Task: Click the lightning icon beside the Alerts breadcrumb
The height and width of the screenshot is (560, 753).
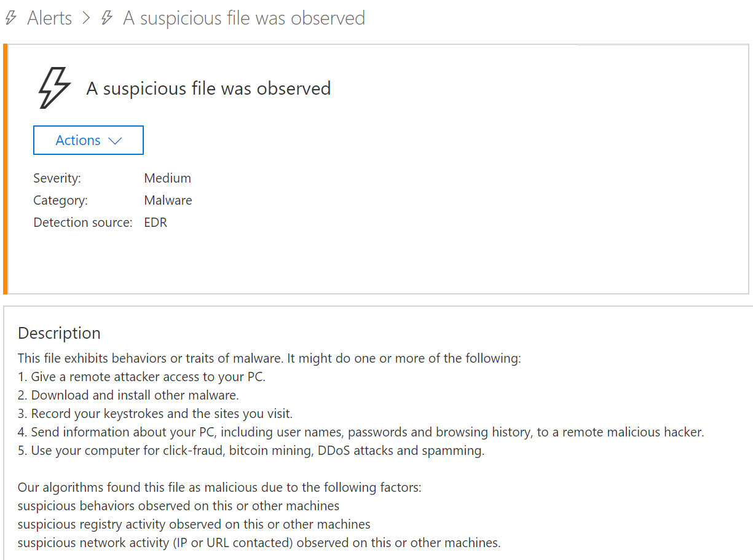Action: click(x=9, y=18)
